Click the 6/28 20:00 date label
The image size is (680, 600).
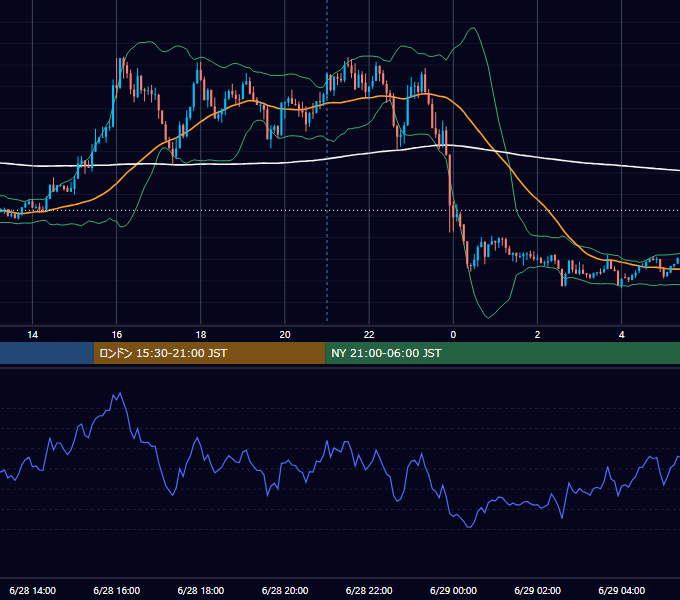click(285, 590)
